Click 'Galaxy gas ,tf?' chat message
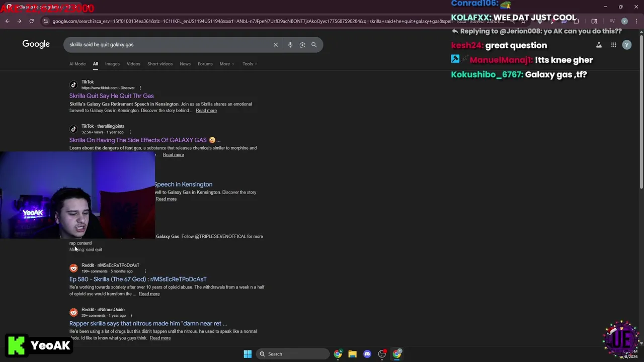 click(x=556, y=74)
